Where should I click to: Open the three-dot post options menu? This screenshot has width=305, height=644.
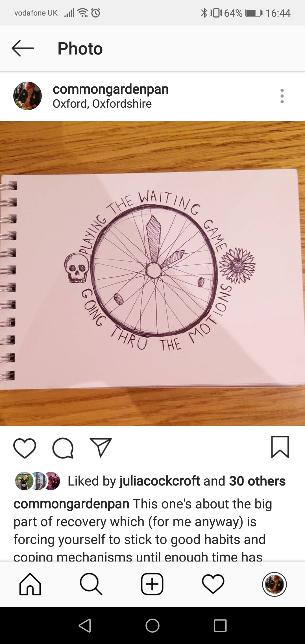pos(282,96)
